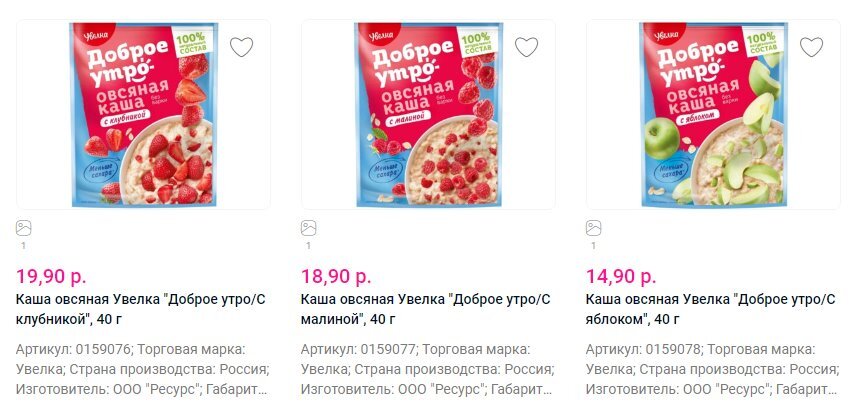Favorite the apple oatmeal with heart icon

click(811, 47)
